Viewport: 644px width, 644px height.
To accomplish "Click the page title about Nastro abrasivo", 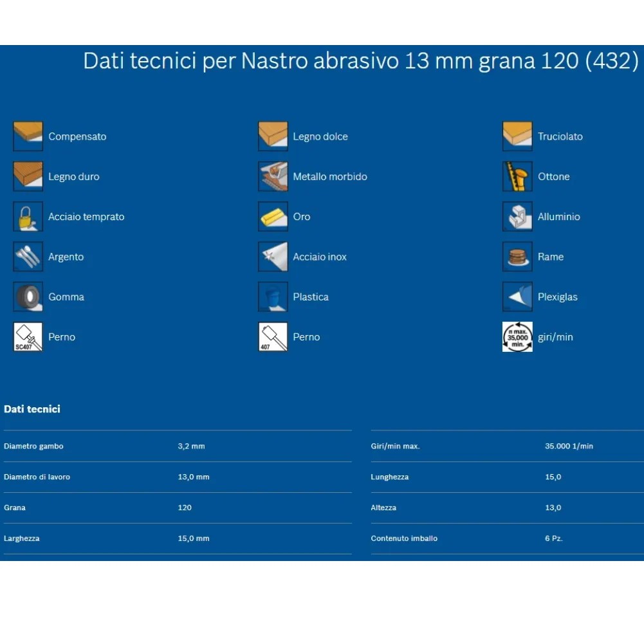I will click(x=361, y=61).
